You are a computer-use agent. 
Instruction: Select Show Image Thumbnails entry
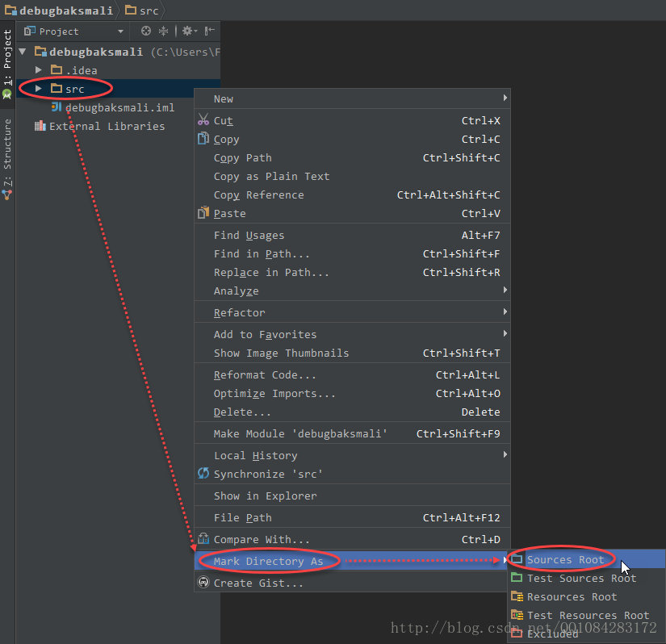(x=352, y=353)
